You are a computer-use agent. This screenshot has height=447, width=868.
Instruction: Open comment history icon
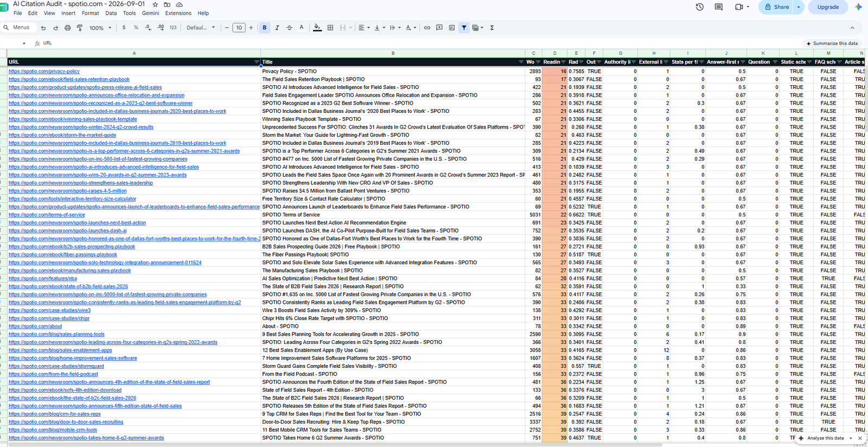pyautogui.click(x=719, y=7)
